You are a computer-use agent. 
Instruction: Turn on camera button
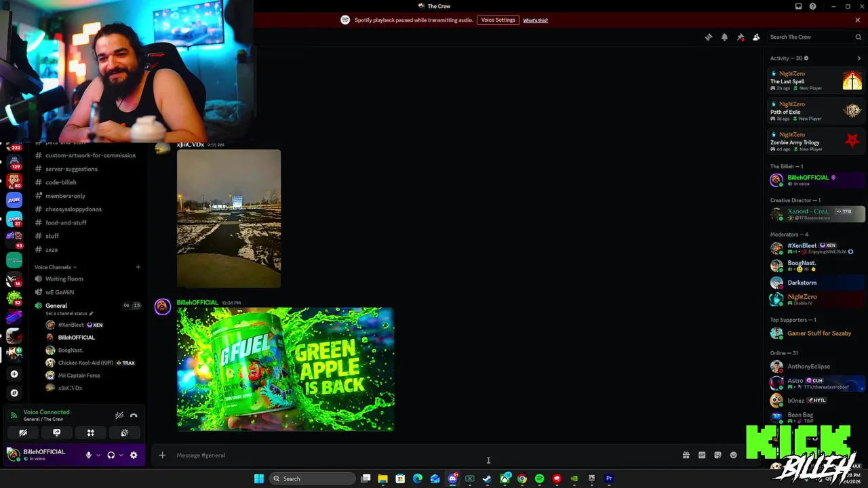click(23, 432)
